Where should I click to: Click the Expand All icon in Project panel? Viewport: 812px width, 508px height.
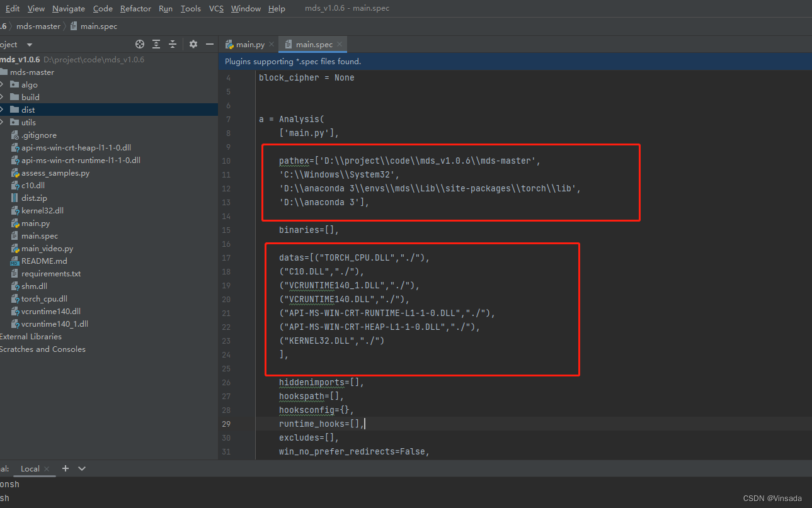156,44
